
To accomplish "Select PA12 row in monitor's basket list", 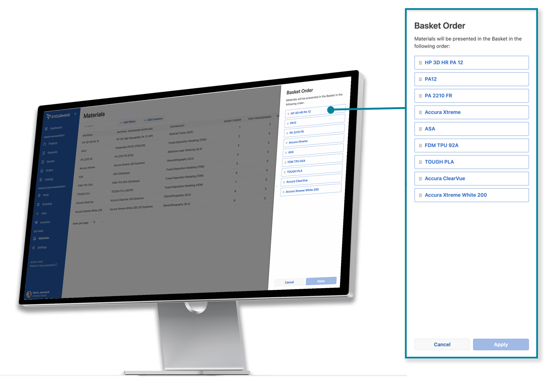I will point(315,121).
